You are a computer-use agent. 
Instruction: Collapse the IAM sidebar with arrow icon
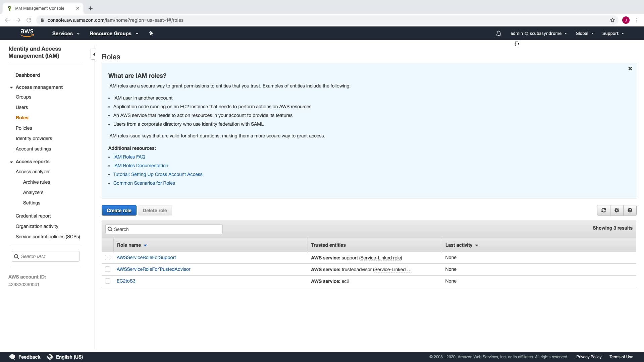click(94, 54)
